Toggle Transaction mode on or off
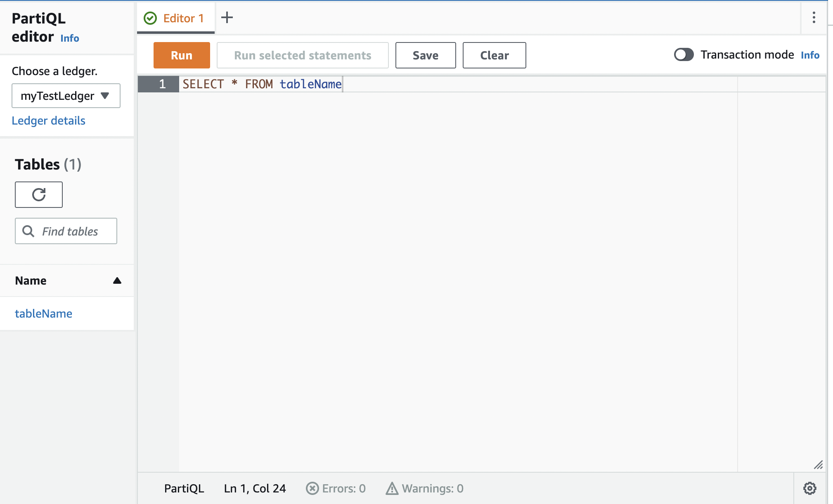This screenshot has height=504, width=833. 684,55
